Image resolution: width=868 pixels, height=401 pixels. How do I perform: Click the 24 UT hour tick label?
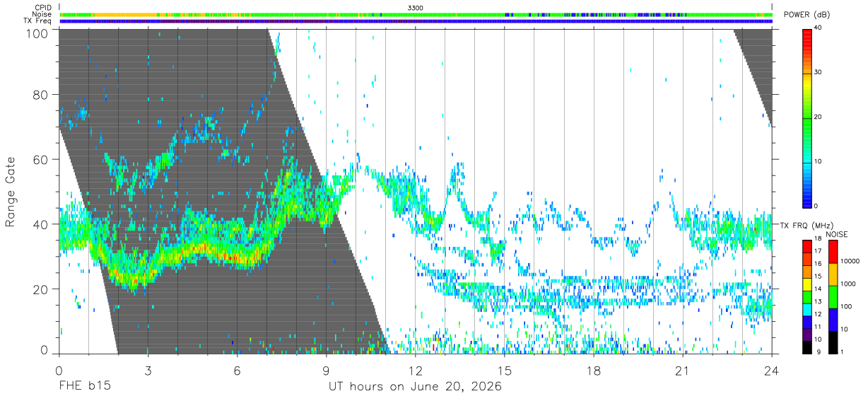pos(772,370)
